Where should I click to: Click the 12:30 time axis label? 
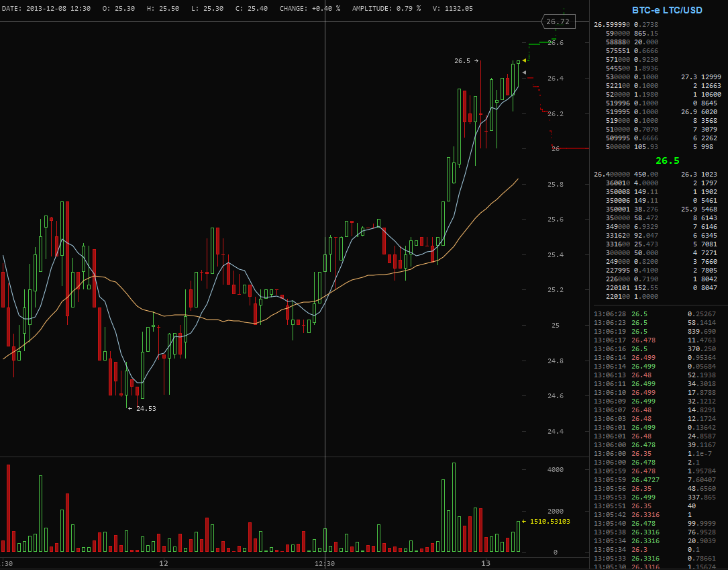tap(325, 563)
